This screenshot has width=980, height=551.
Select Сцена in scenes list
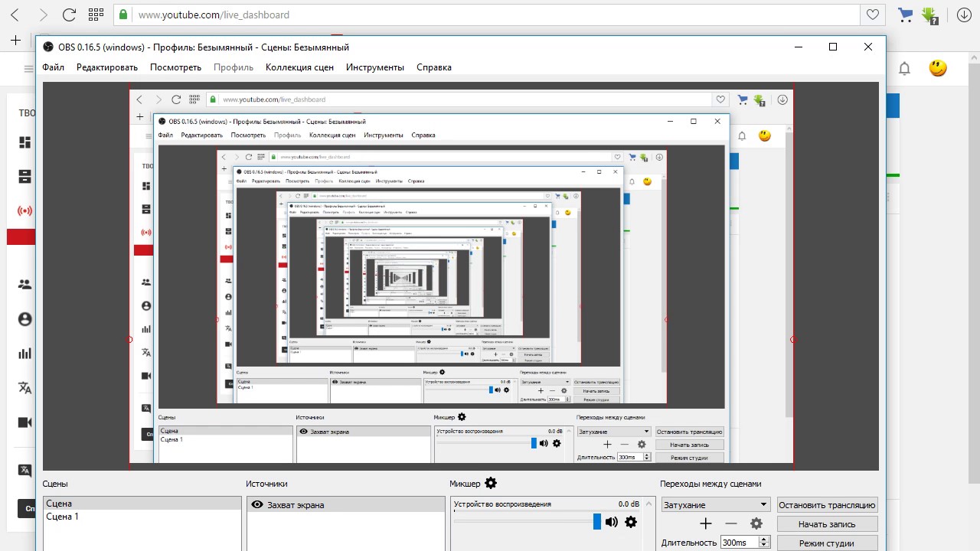[x=142, y=504]
